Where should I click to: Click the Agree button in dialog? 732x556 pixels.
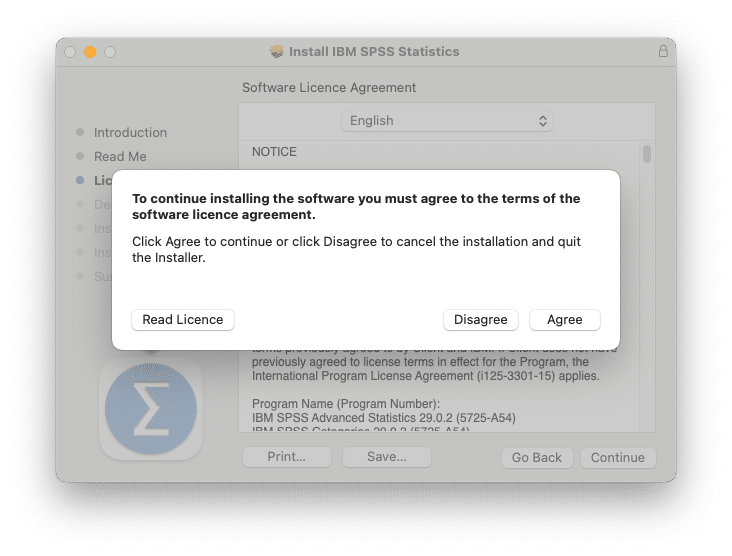pyautogui.click(x=564, y=320)
